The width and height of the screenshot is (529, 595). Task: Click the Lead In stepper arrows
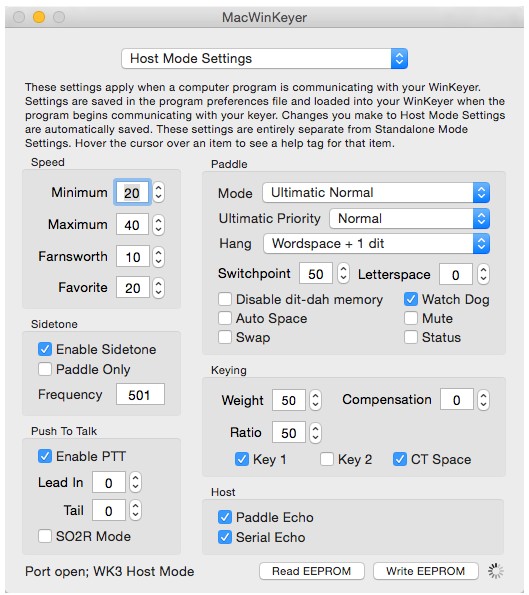coord(135,482)
